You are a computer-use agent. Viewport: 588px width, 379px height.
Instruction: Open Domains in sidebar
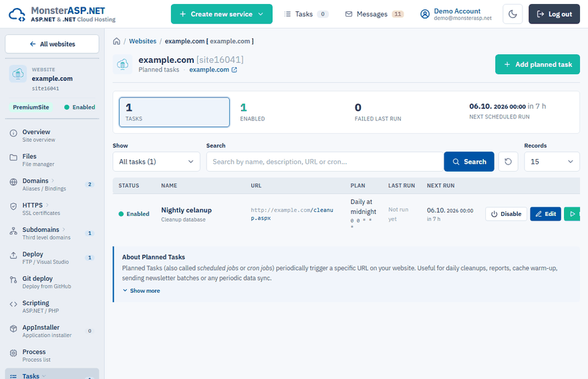pos(52,184)
